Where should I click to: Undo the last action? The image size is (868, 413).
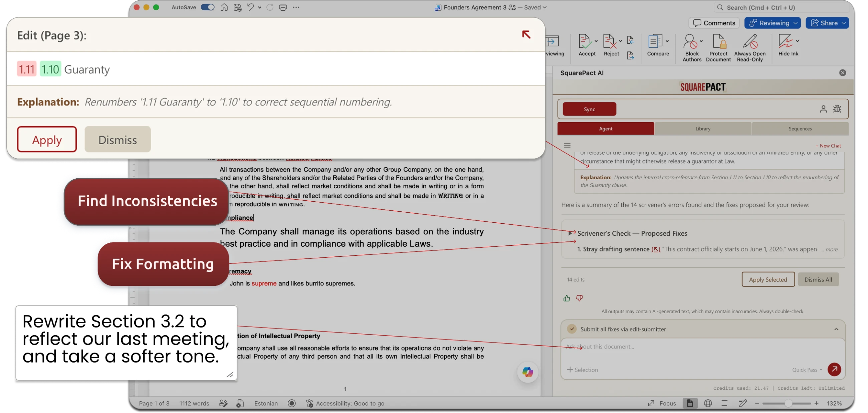click(250, 7)
